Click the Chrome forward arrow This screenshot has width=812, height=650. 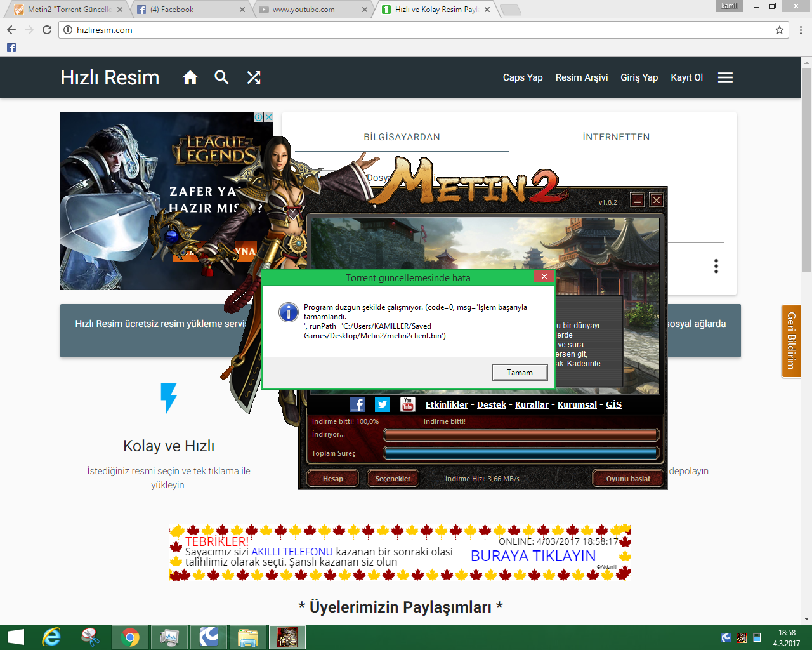(x=29, y=30)
